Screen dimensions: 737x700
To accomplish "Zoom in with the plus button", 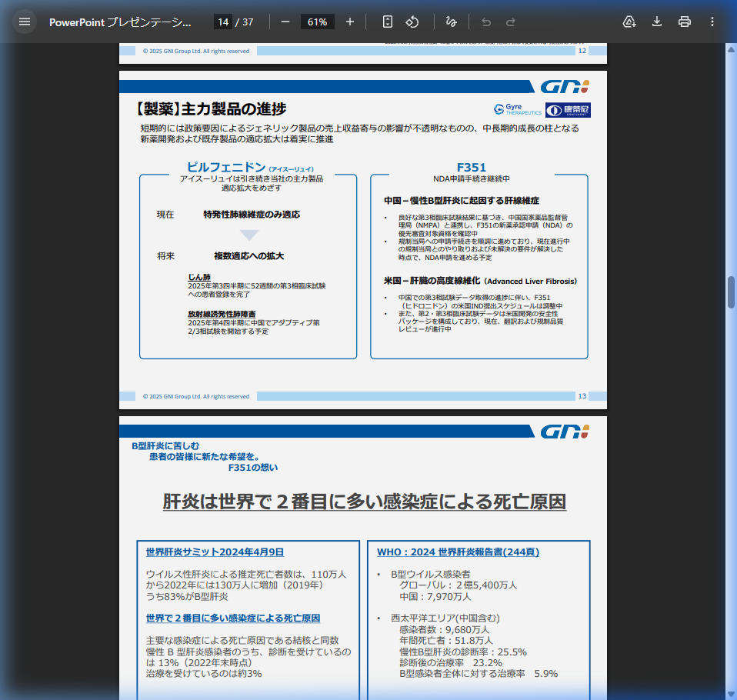I will [350, 22].
